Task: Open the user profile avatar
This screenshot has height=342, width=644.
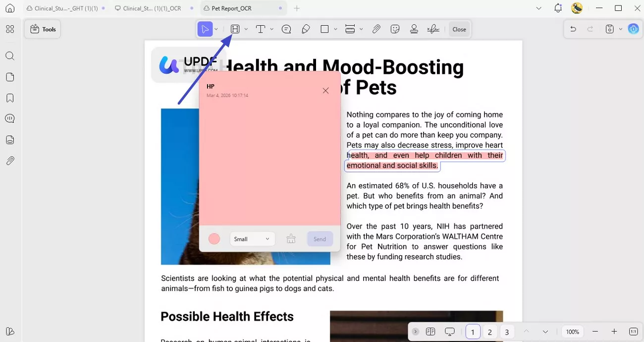Action: 577,8
